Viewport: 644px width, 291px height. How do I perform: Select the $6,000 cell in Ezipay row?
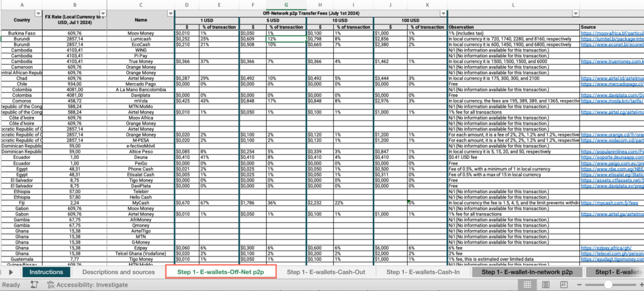390,248
